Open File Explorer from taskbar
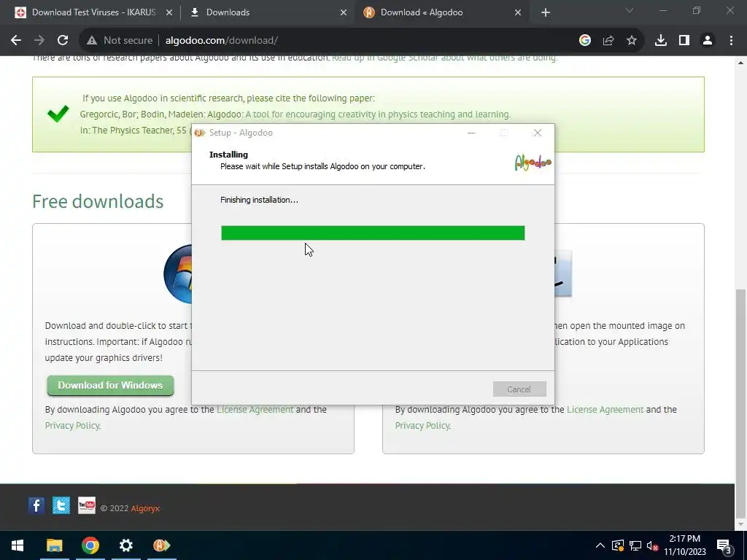Screen dimensions: 747x560 click(54, 545)
